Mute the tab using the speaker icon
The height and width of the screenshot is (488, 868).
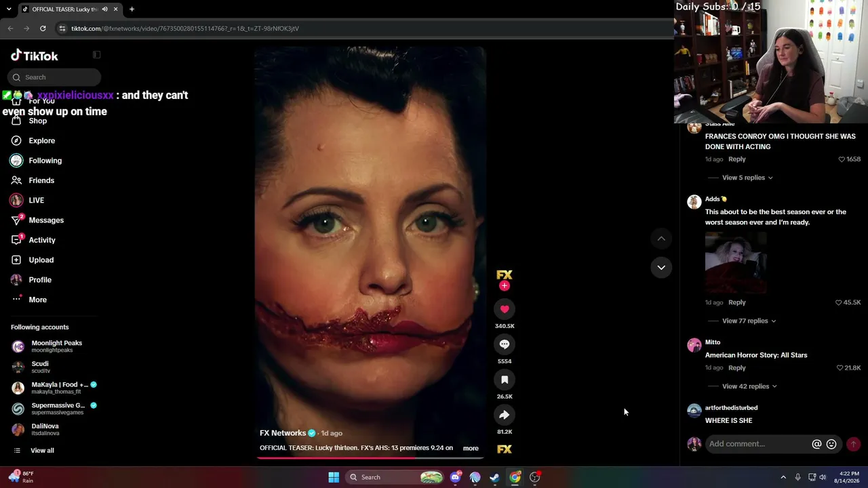(104, 9)
